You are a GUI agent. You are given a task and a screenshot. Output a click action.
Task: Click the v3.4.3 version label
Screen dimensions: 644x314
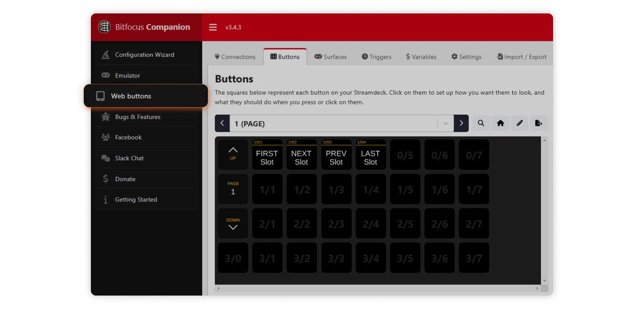tap(233, 27)
